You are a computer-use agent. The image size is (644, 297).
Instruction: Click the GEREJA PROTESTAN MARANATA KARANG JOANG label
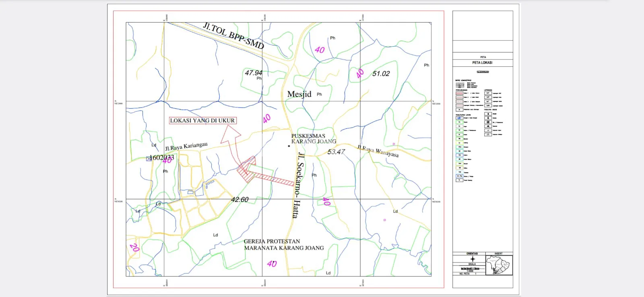(x=283, y=245)
